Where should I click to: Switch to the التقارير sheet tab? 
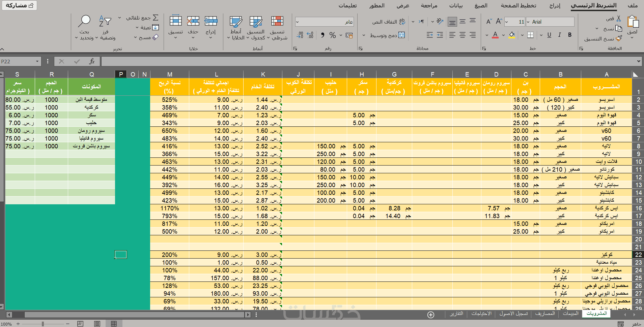pos(456,314)
